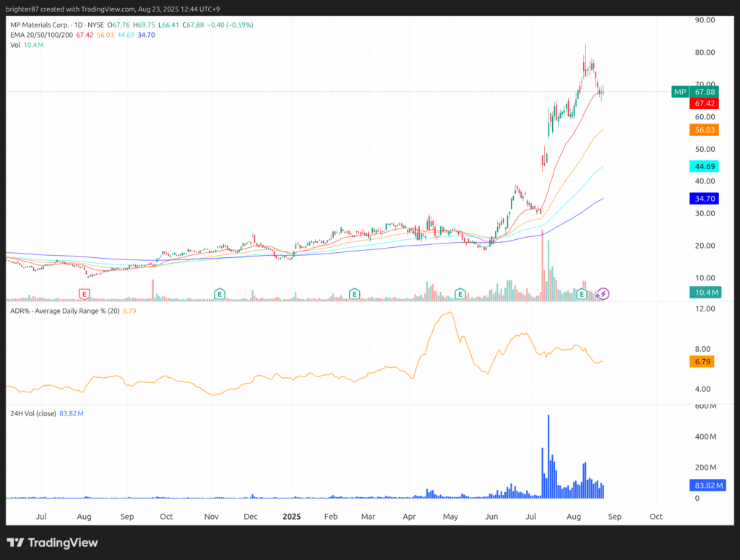Click the 60.00 price axis label

705,117
